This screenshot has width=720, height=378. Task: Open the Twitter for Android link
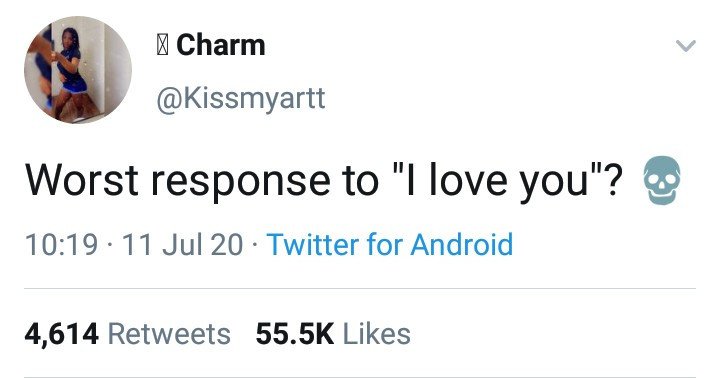pos(390,244)
